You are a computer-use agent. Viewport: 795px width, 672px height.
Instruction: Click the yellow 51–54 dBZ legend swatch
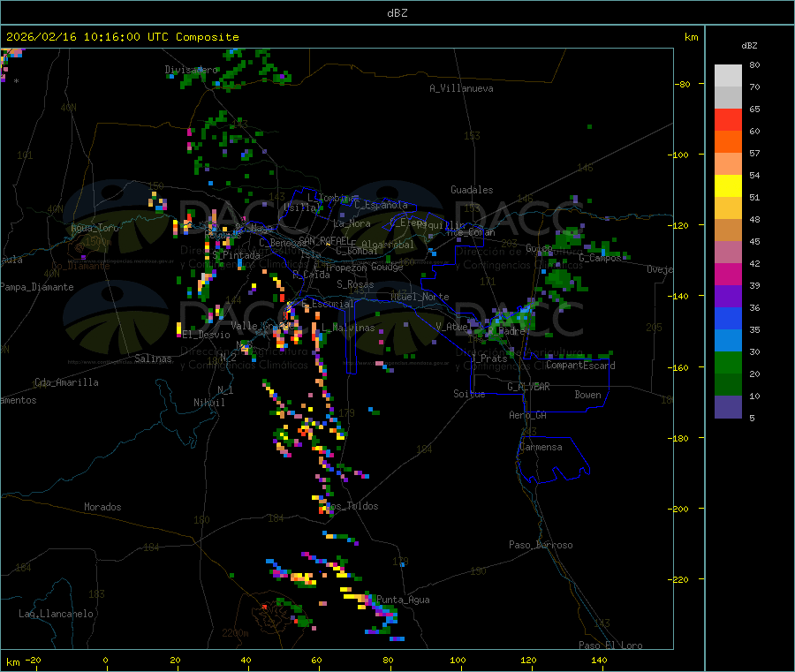pos(728,186)
